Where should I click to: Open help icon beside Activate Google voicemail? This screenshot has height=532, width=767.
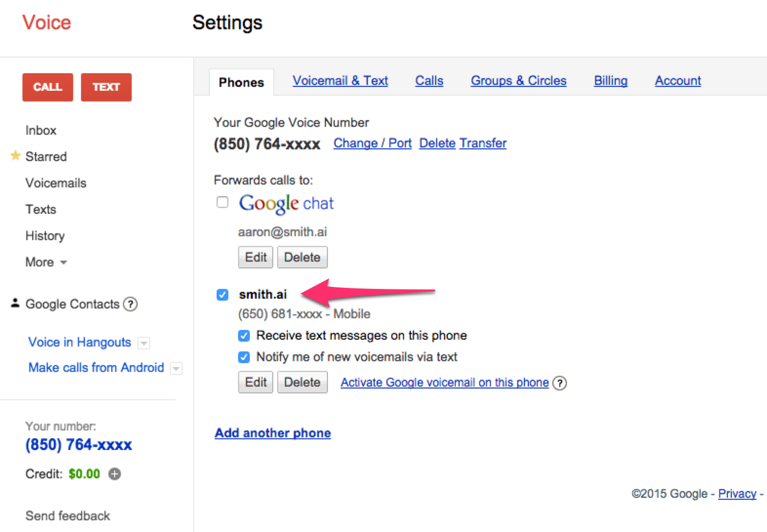560,383
